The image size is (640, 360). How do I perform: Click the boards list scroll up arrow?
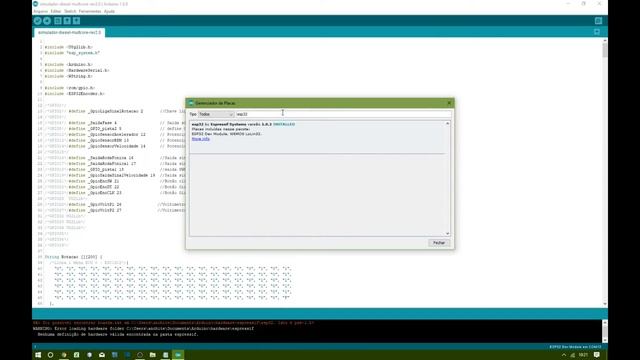click(x=448, y=123)
